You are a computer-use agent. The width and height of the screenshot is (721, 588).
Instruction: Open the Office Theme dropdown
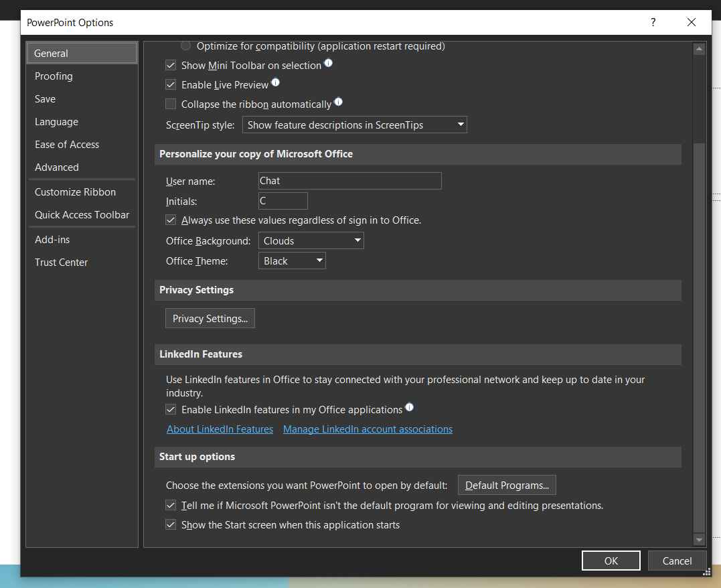click(x=292, y=261)
